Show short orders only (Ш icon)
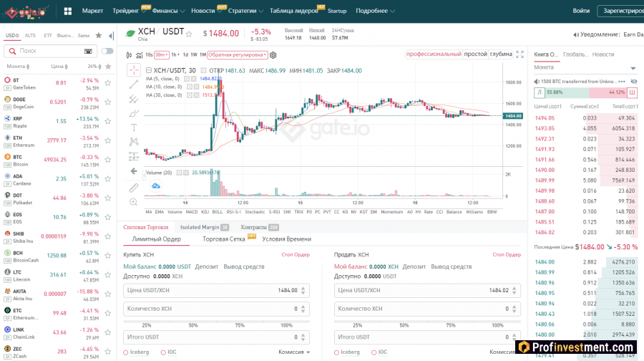Image resolution: width=644 pixels, height=361 pixels. [632, 92]
